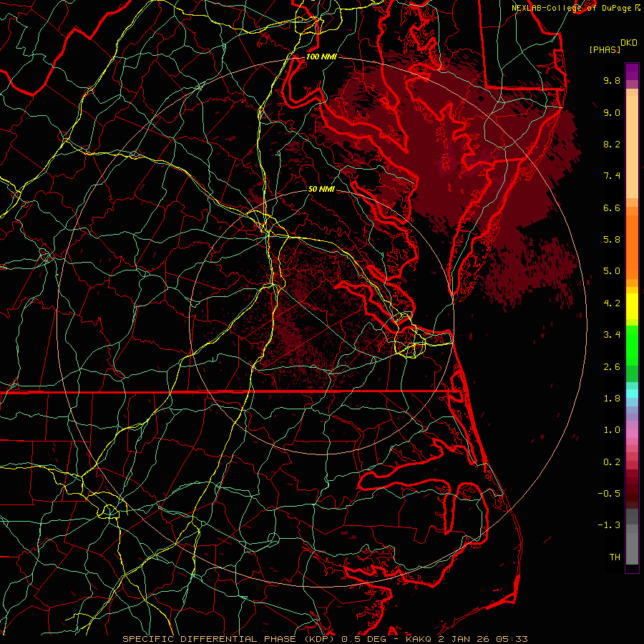Click the 50 NMI range ring label

tap(321, 189)
